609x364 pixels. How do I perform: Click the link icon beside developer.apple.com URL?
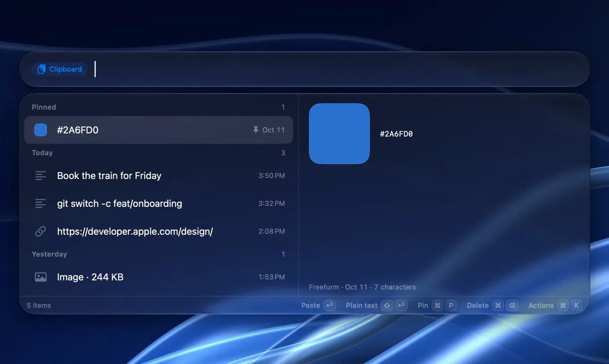click(41, 231)
